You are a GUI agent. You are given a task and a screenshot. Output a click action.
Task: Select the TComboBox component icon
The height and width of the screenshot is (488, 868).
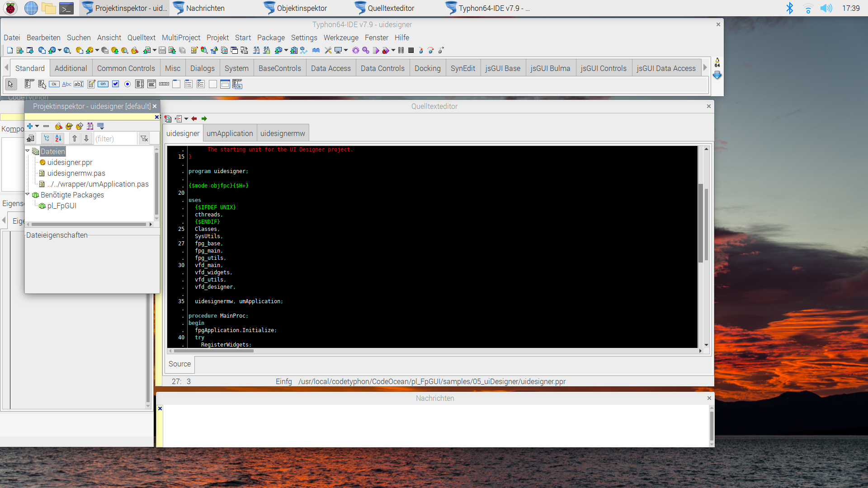point(152,84)
